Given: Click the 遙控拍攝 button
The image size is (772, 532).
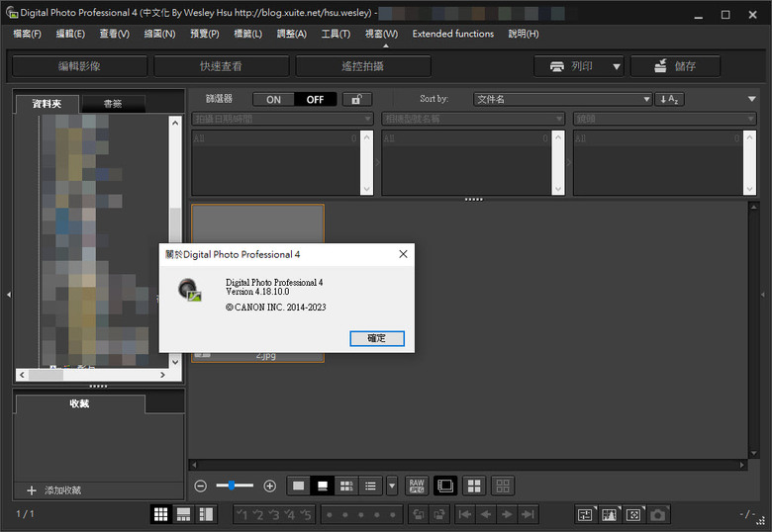Looking at the screenshot, I should [x=363, y=66].
